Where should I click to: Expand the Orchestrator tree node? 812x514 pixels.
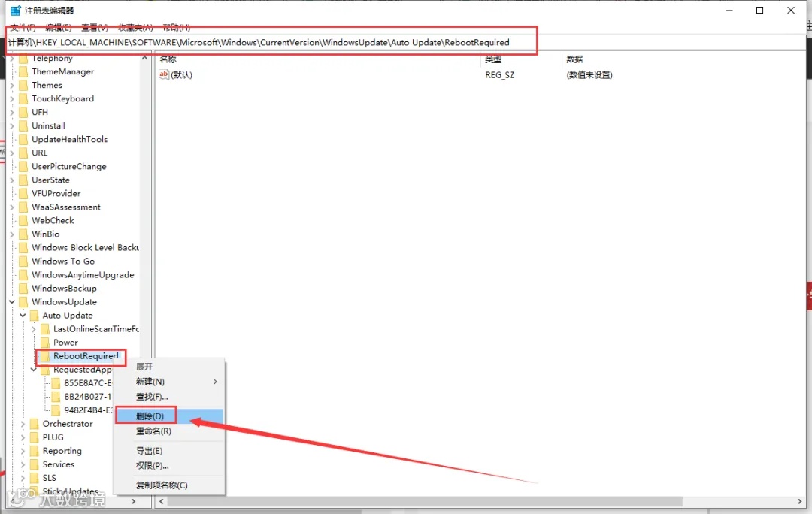pyautogui.click(x=23, y=423)
